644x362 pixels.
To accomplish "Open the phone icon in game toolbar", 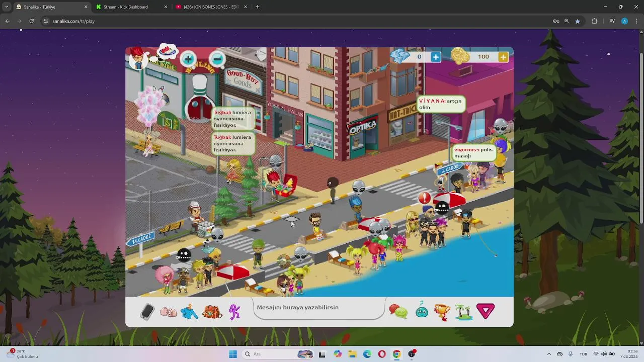I will (147, 312).
